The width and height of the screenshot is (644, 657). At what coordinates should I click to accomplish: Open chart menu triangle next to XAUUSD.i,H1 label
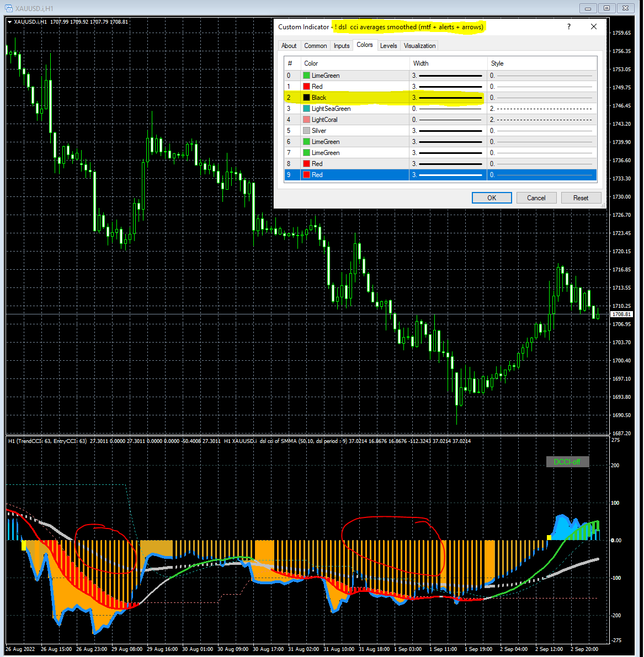(x=9, y=22)
